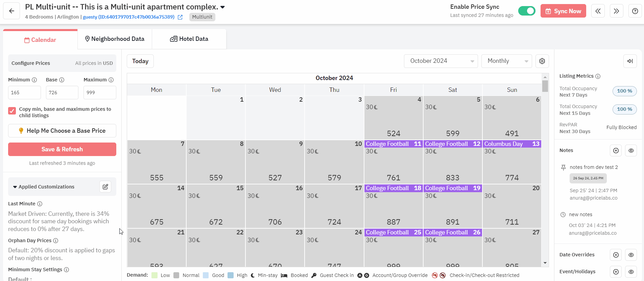
Task: Click the Base price input field
Action: 62,93
